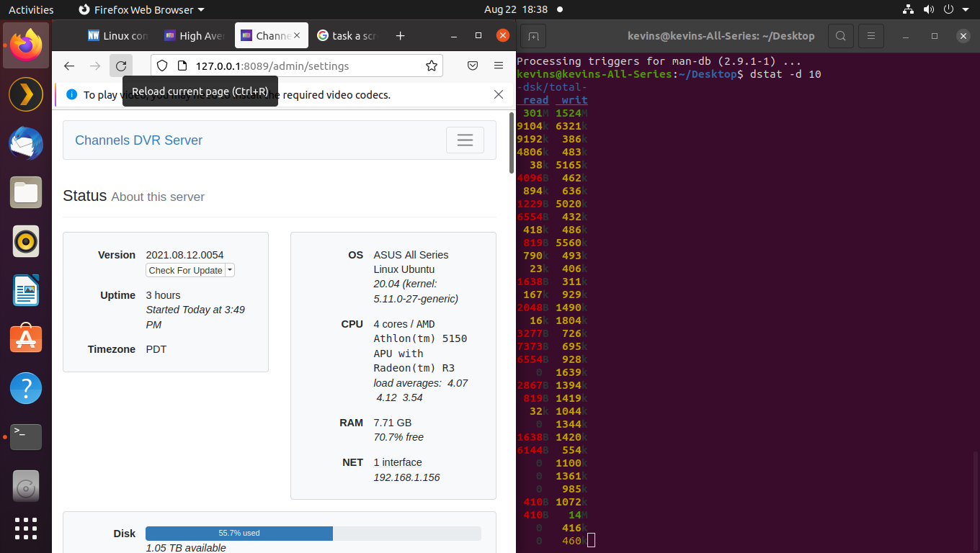This screenshot has height=553, width=980.
Task: Bookmark this page with the star icon
Action: 432,66
